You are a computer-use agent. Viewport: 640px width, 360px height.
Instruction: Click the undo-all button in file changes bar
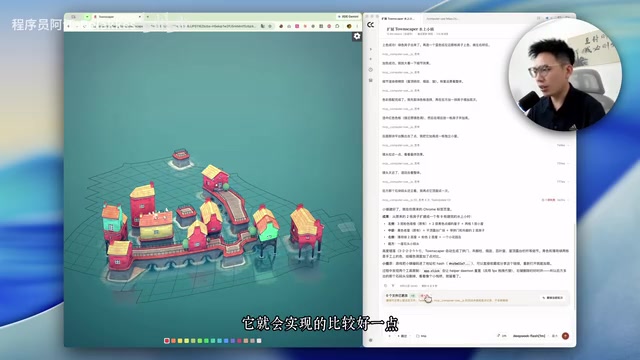click(x=552, y=298)
